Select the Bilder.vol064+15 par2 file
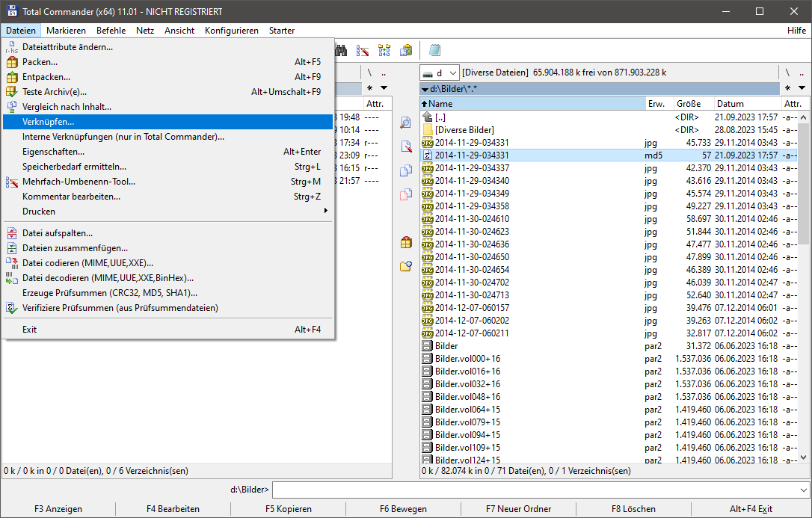Image resolution: width=812 pixels, height=518 pixels. coord(609,410)
